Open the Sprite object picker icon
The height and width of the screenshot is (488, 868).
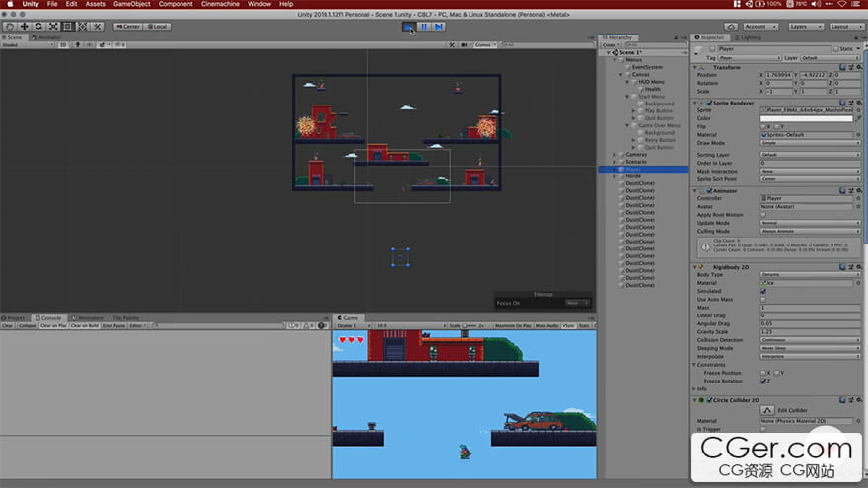[x=858, y=110]
